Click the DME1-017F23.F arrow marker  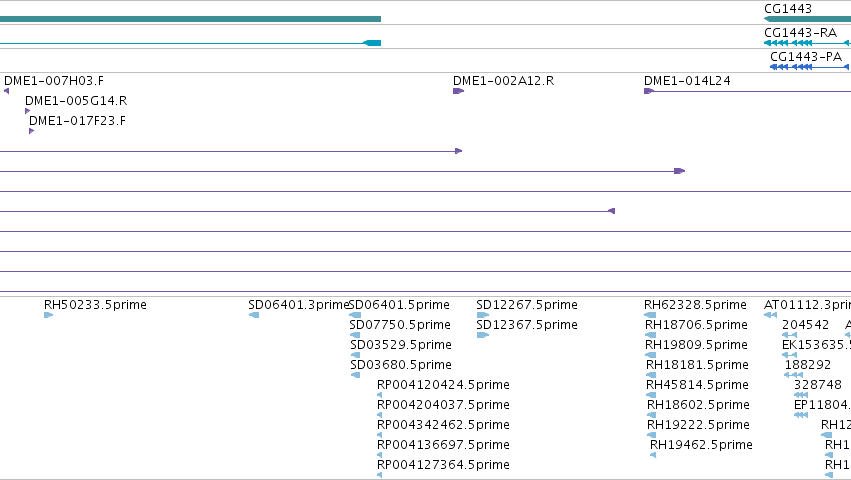click(31, 131)
